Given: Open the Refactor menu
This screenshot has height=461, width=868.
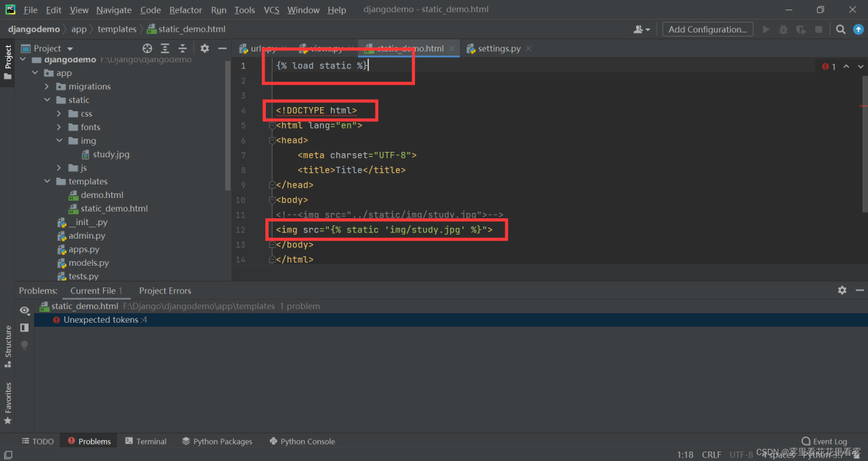Looking at the screenshot, I should pyautogui.click(x=185, y=9).
